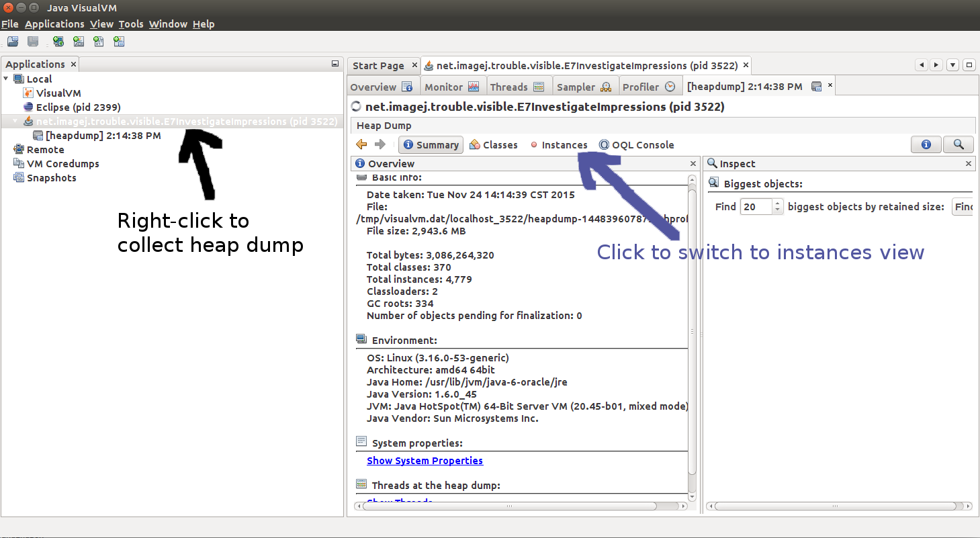Select the Add JMX Connection icon
Viewport: 980px width, 538px height.
(78, 41)
